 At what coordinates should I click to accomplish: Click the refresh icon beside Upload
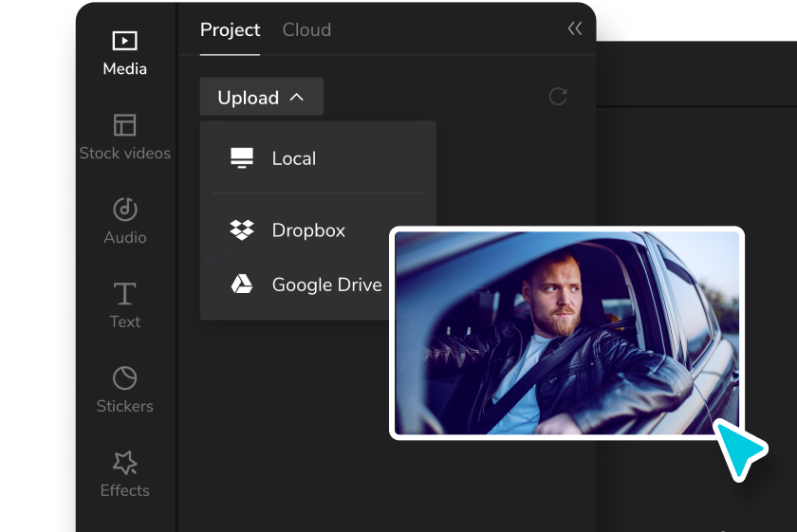558,97
